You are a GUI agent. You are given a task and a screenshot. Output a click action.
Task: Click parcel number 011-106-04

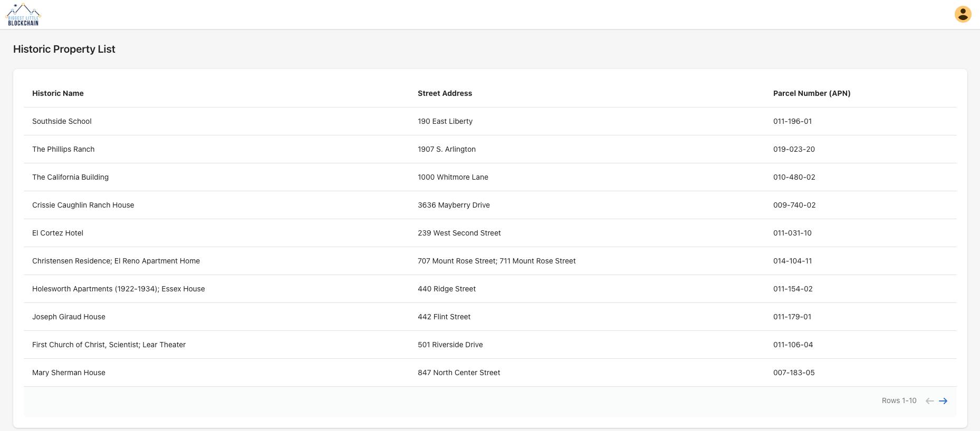pos(793,345)
